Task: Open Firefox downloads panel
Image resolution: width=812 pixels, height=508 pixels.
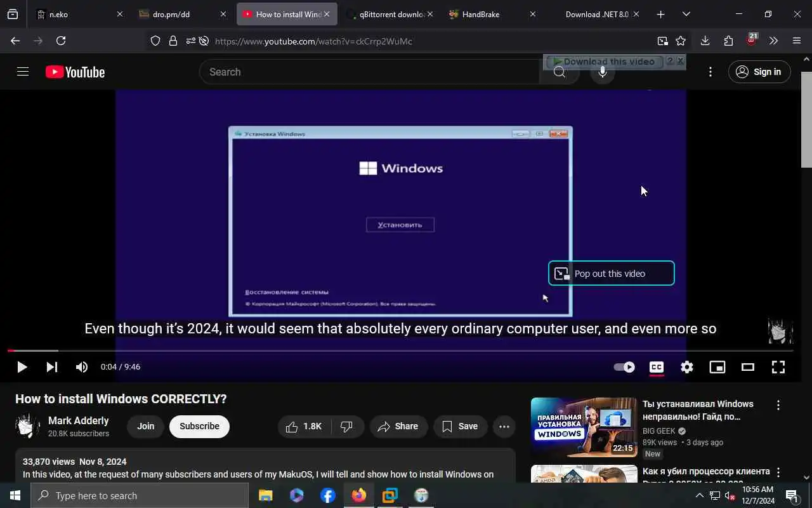Action: pos(705,41)
